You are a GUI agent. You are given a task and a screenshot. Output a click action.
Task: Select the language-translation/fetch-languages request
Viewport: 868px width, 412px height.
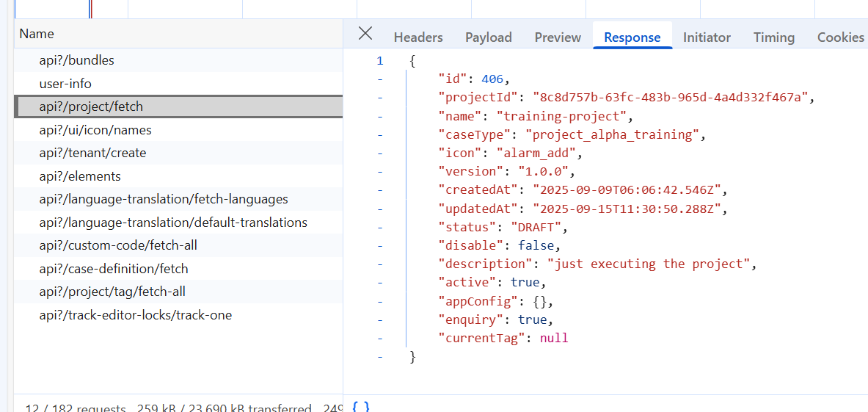[x=164, y=199]
